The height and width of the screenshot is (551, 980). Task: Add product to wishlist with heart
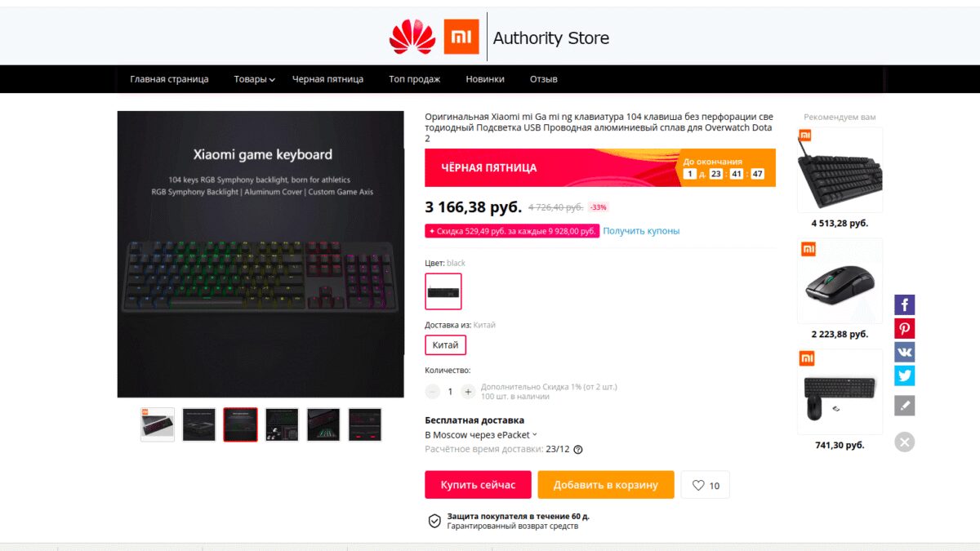[706, 485]
